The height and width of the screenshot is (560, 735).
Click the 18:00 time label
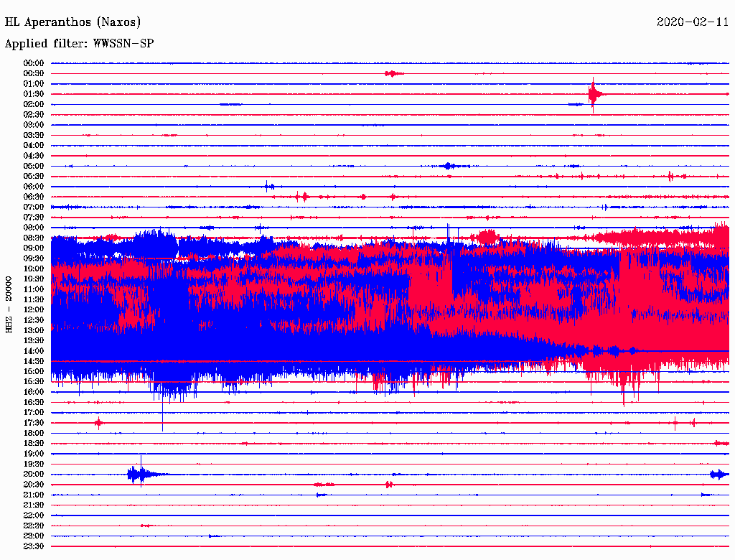click(x=34, y=434)
